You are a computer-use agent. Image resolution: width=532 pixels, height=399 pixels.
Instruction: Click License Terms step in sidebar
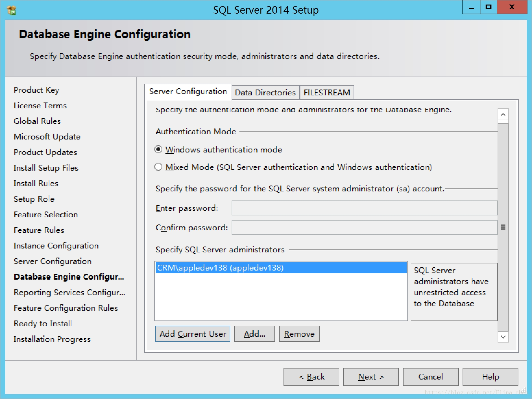tap(40, 106)
